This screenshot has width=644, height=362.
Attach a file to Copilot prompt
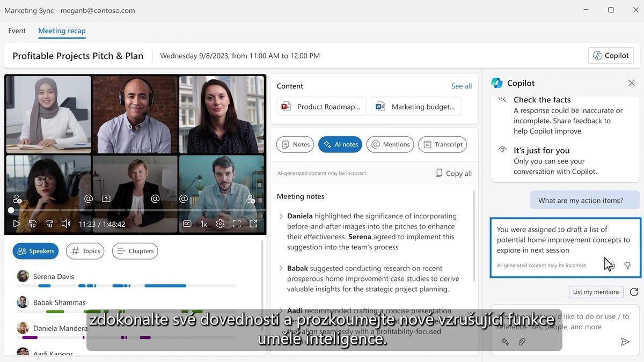click(522, 342)
